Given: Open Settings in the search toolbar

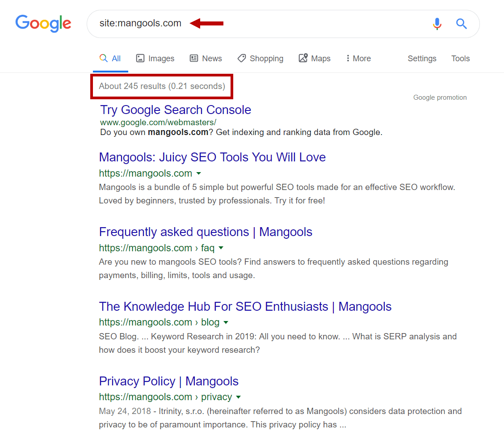Looking at the screenshot, I should [x=422, y=59].
